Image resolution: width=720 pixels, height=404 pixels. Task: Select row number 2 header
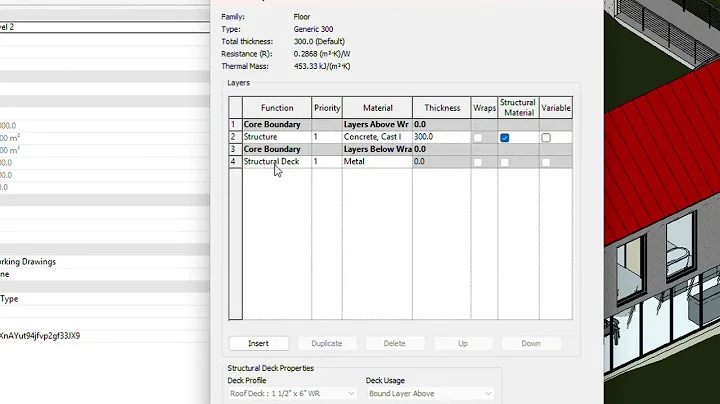click(235, 137)
